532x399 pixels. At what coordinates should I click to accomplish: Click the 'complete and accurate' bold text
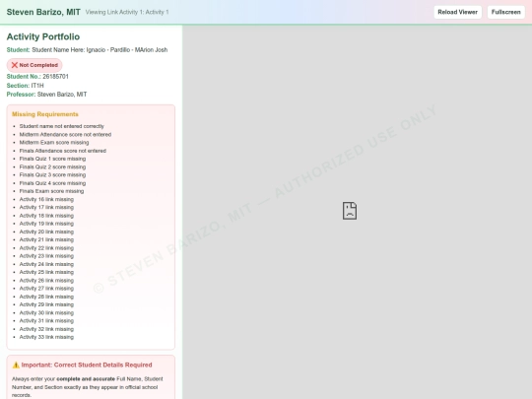pos(86,378)
